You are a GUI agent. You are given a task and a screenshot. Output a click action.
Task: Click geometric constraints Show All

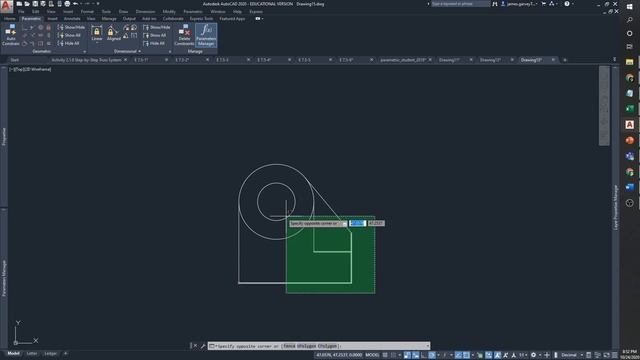tap(69, 36)
